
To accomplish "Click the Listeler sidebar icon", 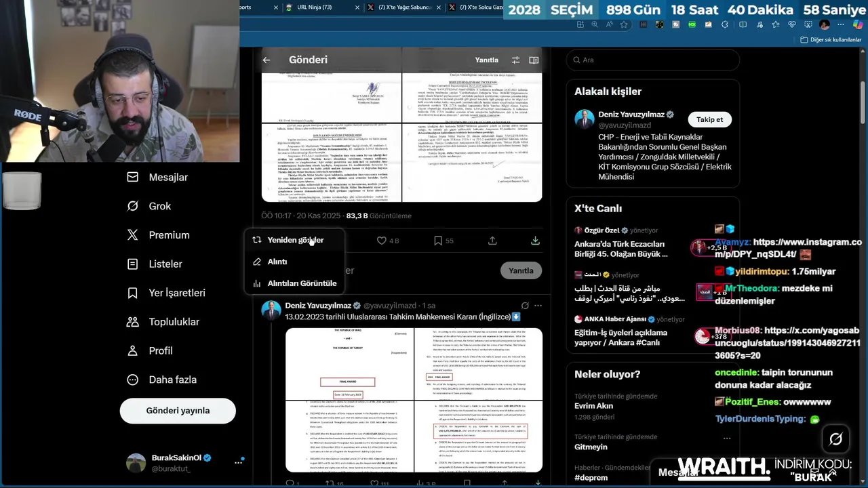I will pyautogui.click(x=133, y=264).
